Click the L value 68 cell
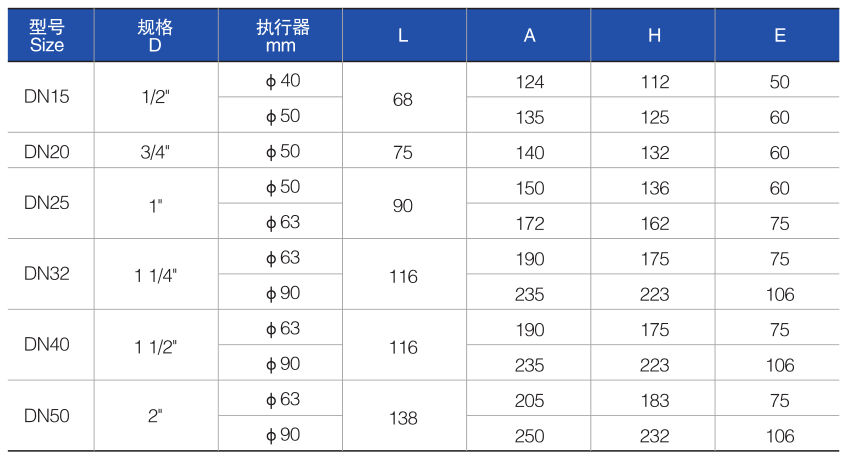 tap(404, 97)
